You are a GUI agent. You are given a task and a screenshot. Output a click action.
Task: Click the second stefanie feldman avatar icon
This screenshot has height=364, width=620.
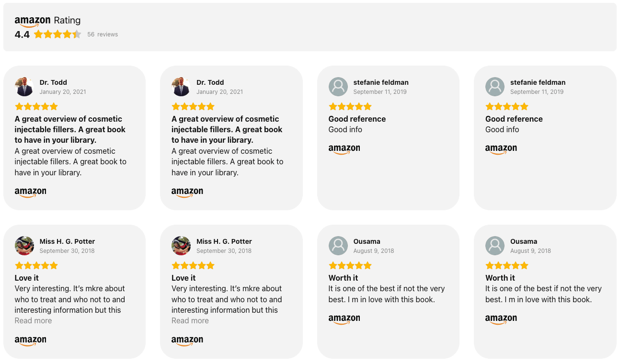[x=495, y=87]
